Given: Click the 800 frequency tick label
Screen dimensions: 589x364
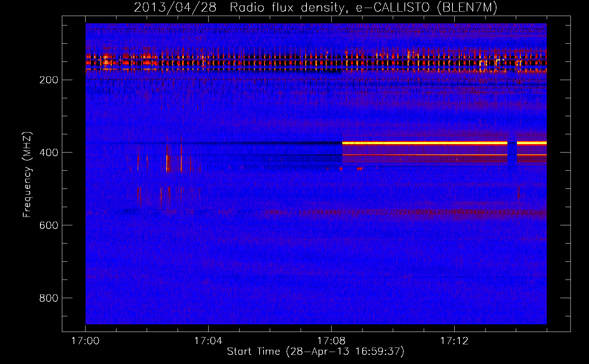Looking at the screenshot, I should (x=49, y=298).
